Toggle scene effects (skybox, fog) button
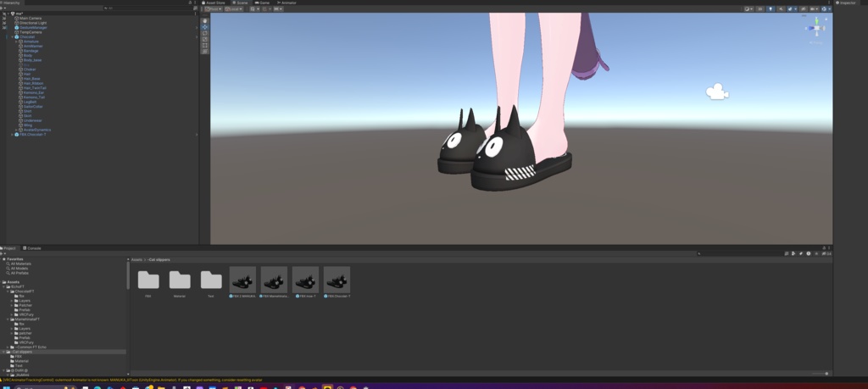The height and width of the screenshot is (389, 868). coord(791,8)
